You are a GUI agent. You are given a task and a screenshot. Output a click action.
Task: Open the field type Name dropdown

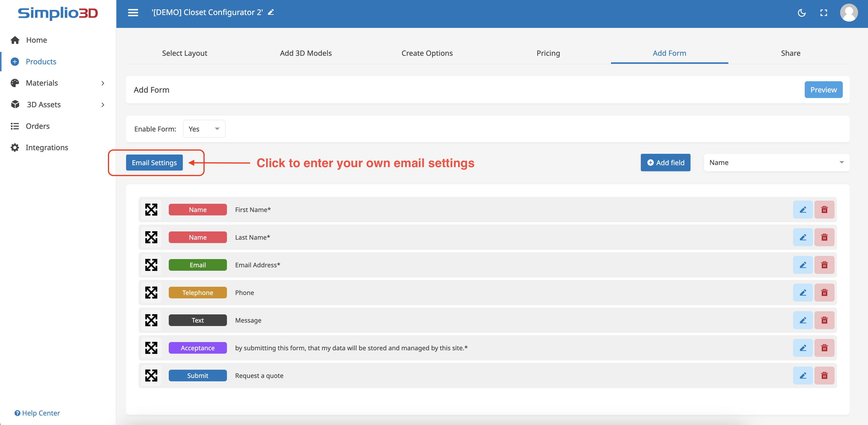pos(776,163)
